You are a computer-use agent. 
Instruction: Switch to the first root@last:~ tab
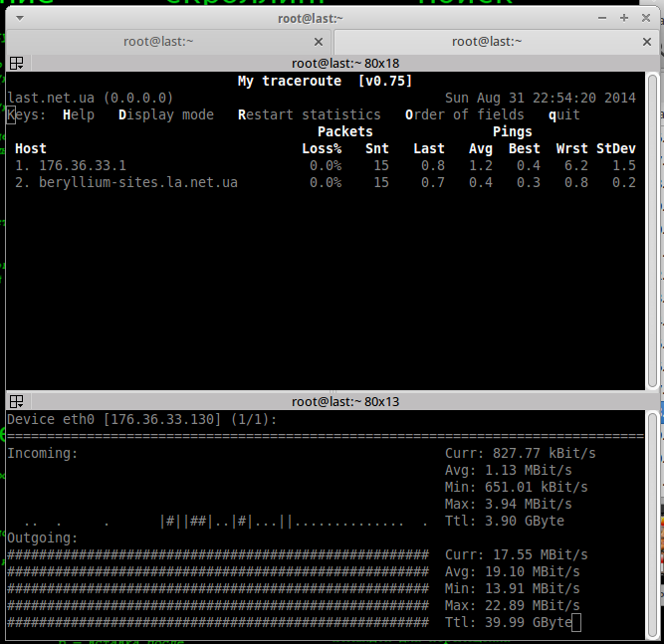158,42
